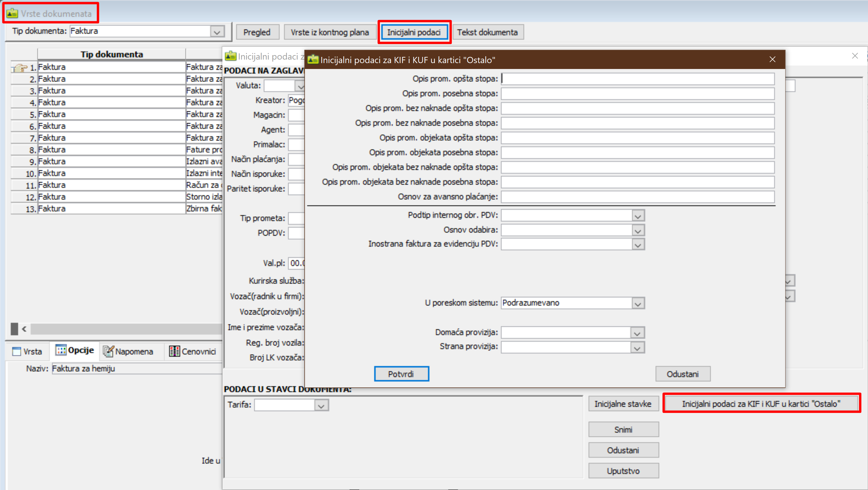Click the Cenovnici tab table icon
Viewport: 868px width, 490px height.
tap(174, 351)
